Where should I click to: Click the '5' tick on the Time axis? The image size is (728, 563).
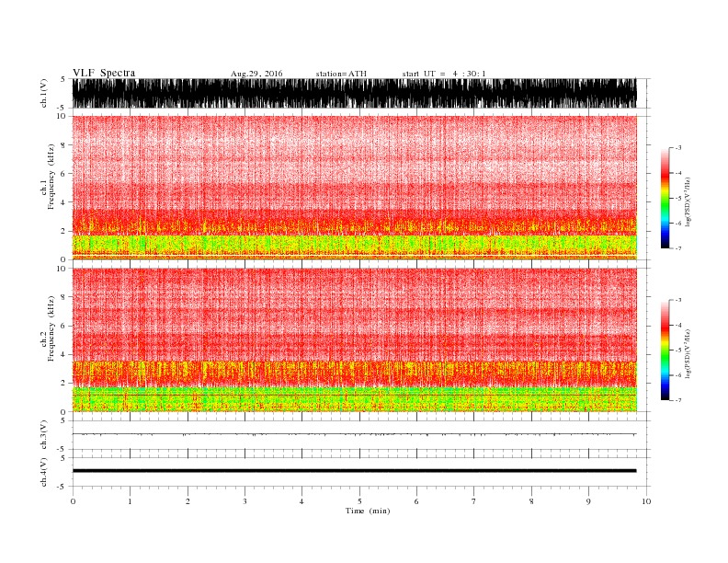point(359,501)
